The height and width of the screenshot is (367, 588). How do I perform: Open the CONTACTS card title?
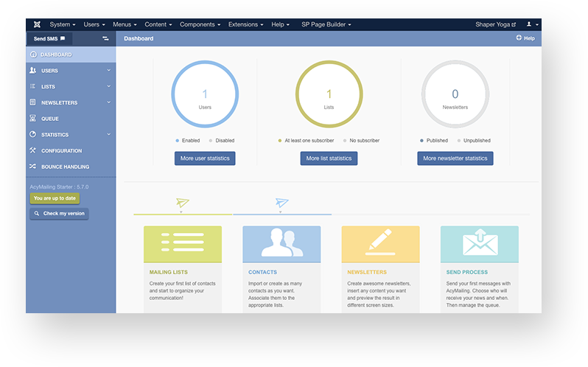(262, 272)
